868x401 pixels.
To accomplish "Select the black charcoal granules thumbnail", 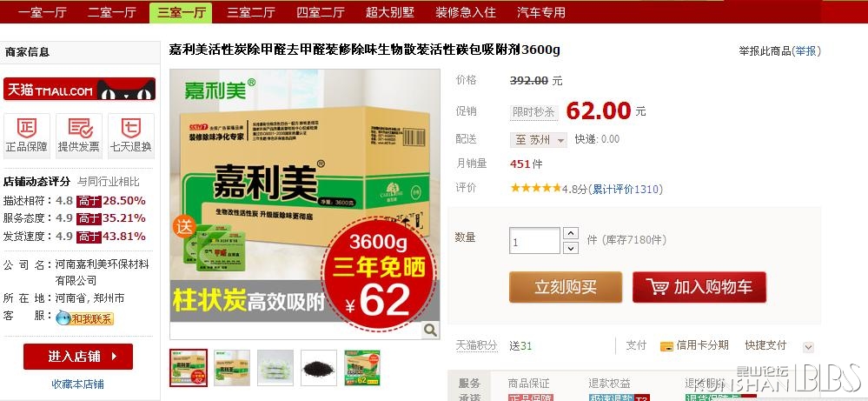I will click(319, 368).
